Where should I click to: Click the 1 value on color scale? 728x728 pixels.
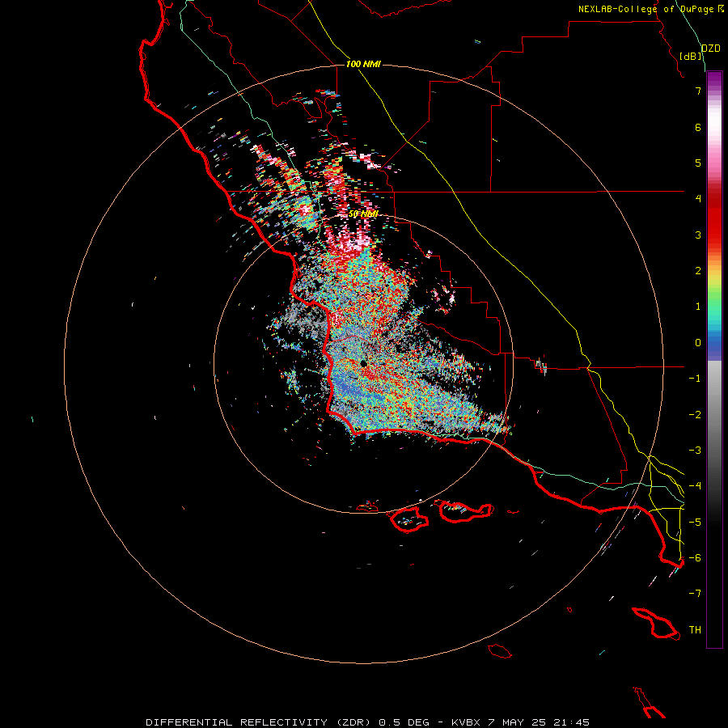coord(698,307)
